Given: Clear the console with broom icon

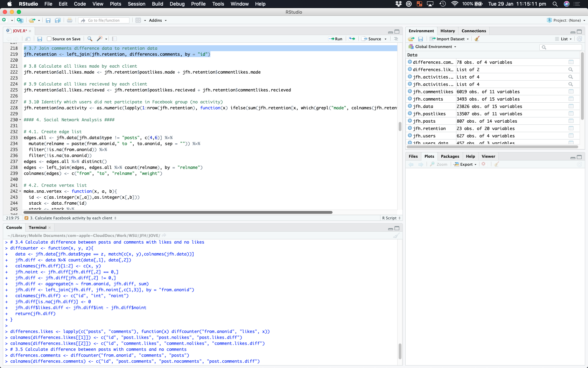Looking at the screenshot, I should coord(396,236).
